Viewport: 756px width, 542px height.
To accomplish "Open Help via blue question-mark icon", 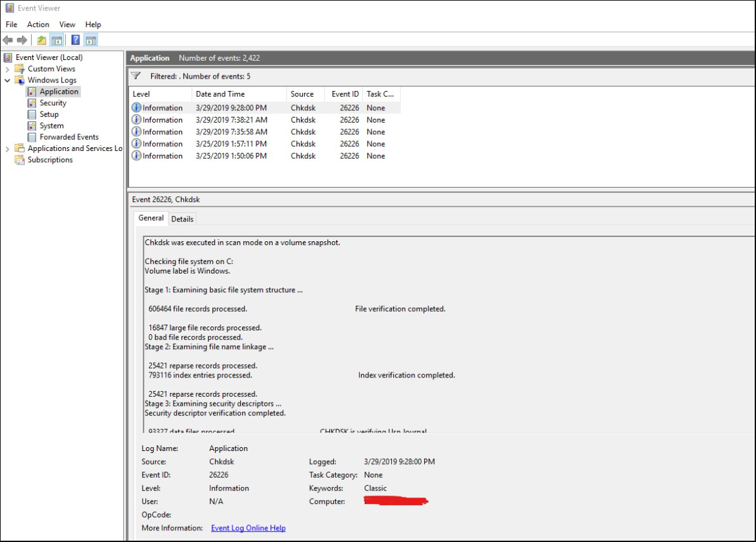I will 76,40.
